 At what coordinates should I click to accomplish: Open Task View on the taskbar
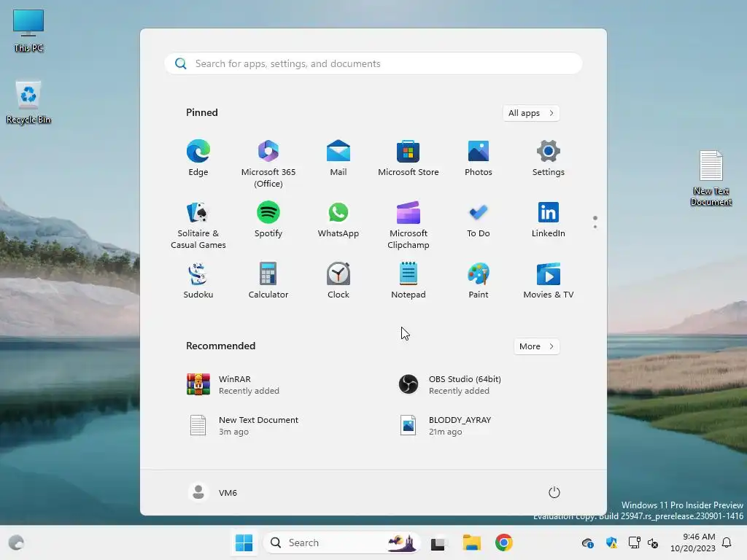point(438,542)
